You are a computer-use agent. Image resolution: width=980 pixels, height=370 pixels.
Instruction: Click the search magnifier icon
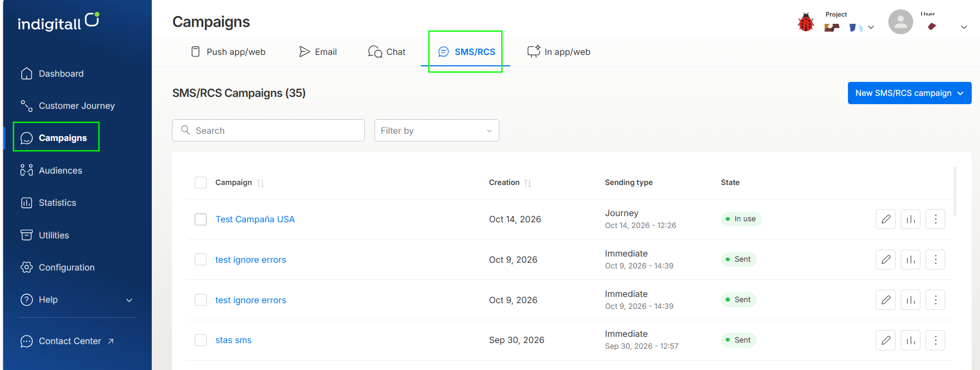pyautogui.click(x=185, y=130)
